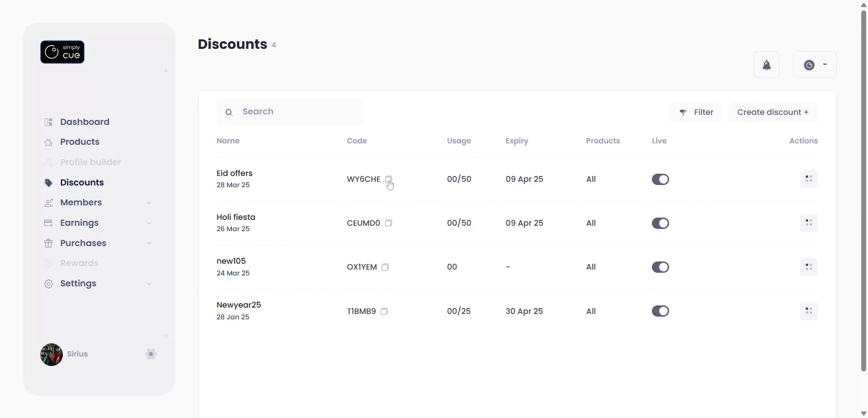
Task: Click the Create discount + button
Action: coord(773,112)
